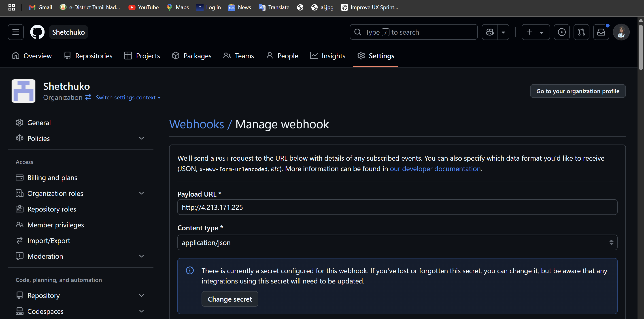Click into the Payload URL field

[x=397, y=207]
